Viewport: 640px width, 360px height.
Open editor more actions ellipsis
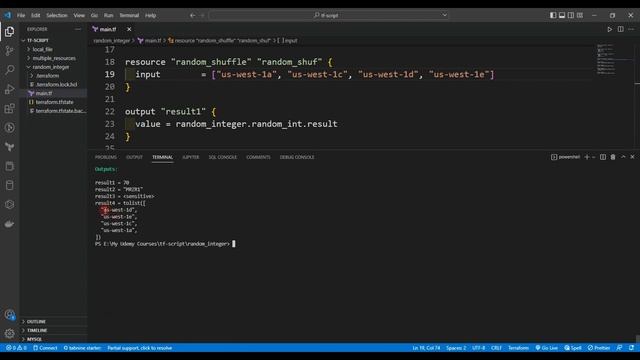pos(631,29)
